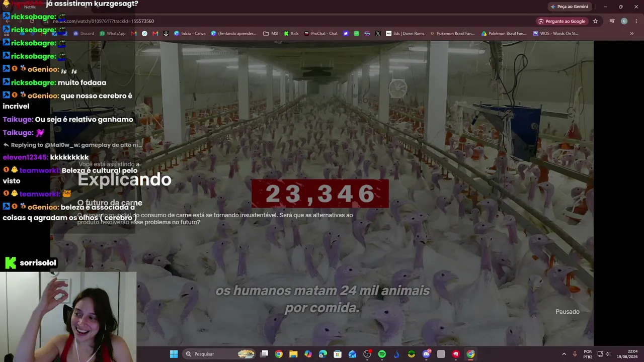Open the Início - Canva bookmark
Viewport: 644px width, 362px height.
[x=190, y=34]
